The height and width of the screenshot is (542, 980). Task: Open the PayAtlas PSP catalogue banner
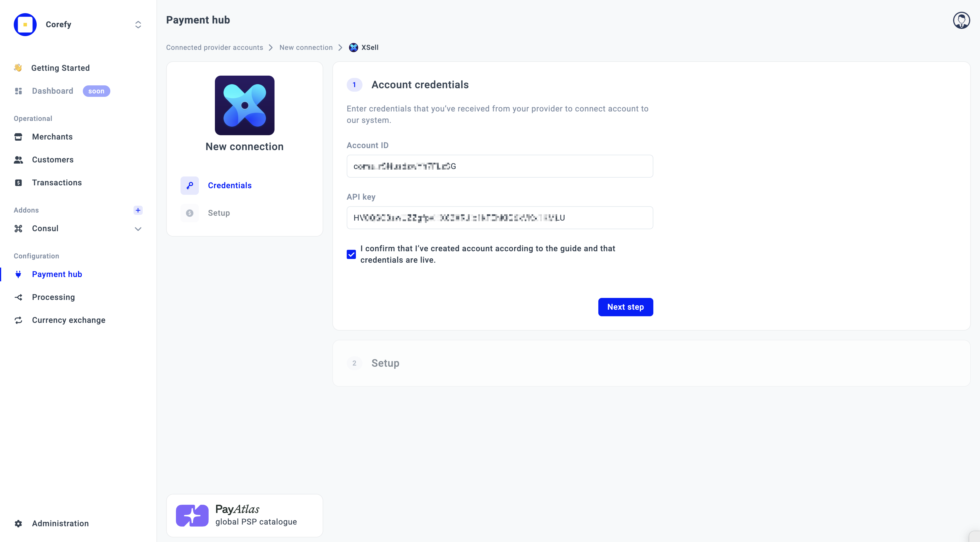244,515
